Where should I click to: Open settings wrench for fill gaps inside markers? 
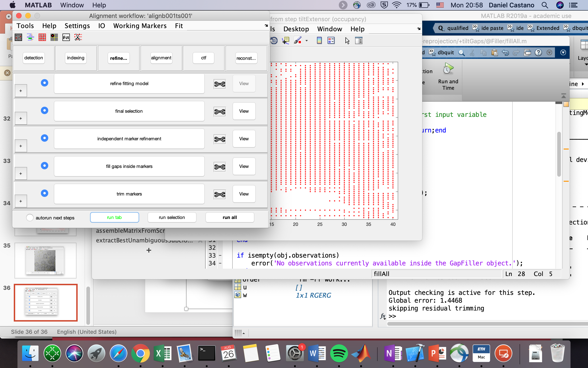click(x=220, y=167)
